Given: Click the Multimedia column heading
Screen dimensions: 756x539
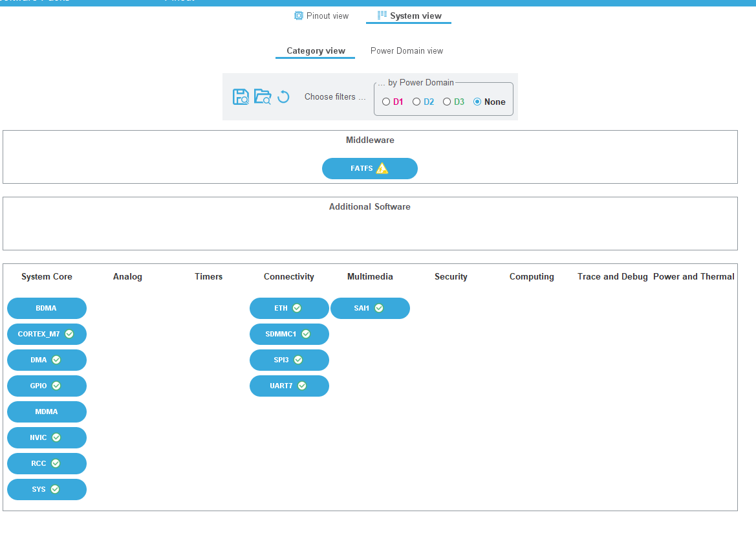Looking at the screenshot, I should tap(370, 276).
